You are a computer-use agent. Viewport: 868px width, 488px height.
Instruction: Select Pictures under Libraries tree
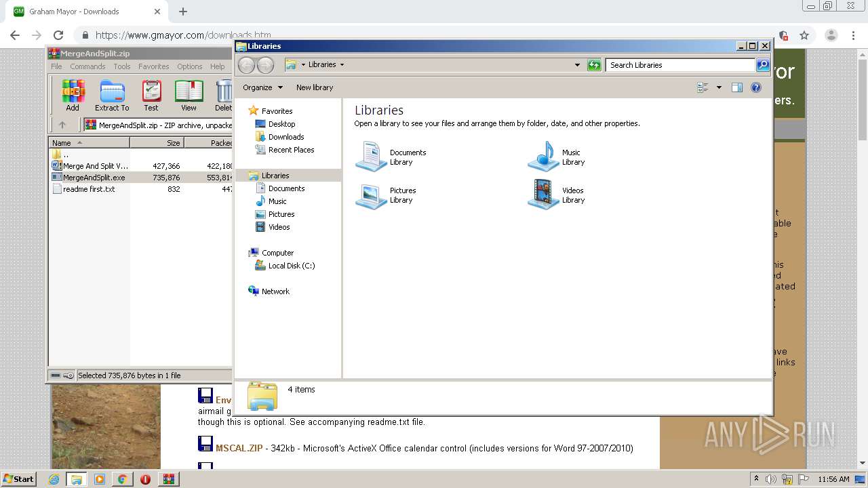pyautogui.click(x=281, y=214)
